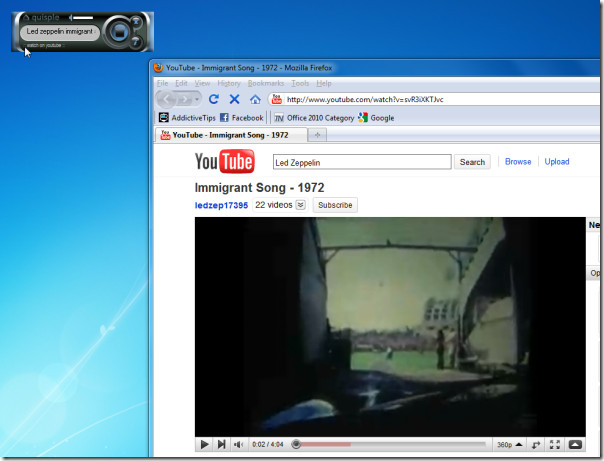Click 'watch on youtube' link in quisple

click(x=44, y=45)
